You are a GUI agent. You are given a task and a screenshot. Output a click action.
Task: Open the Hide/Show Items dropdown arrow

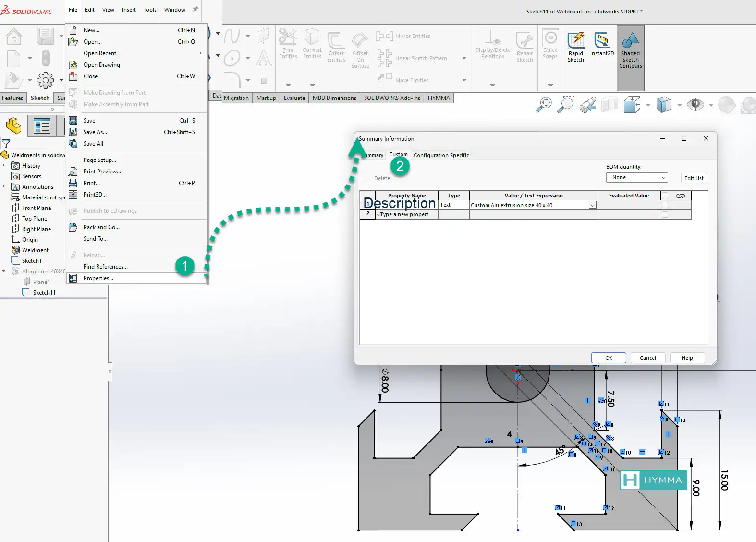click(x=711, y=105)
